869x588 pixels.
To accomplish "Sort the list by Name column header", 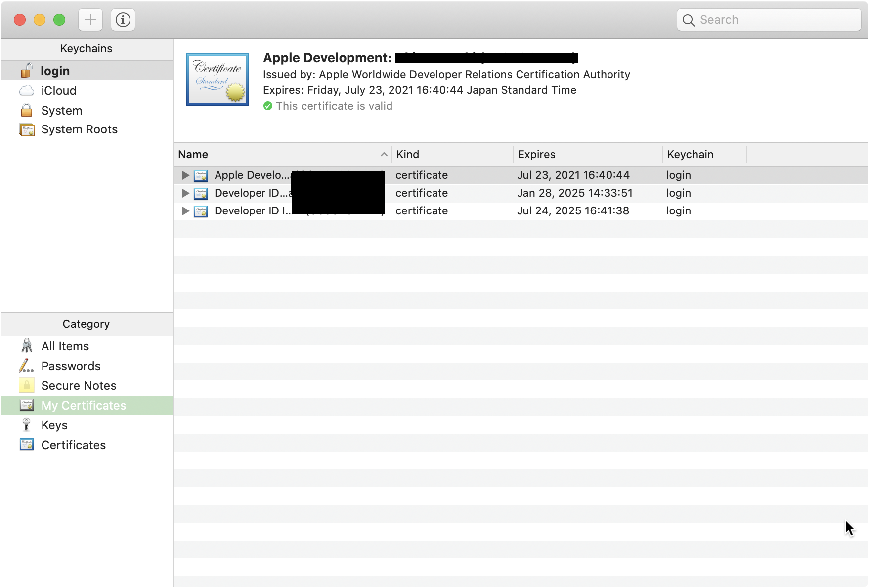I will [x=283, y=155].
